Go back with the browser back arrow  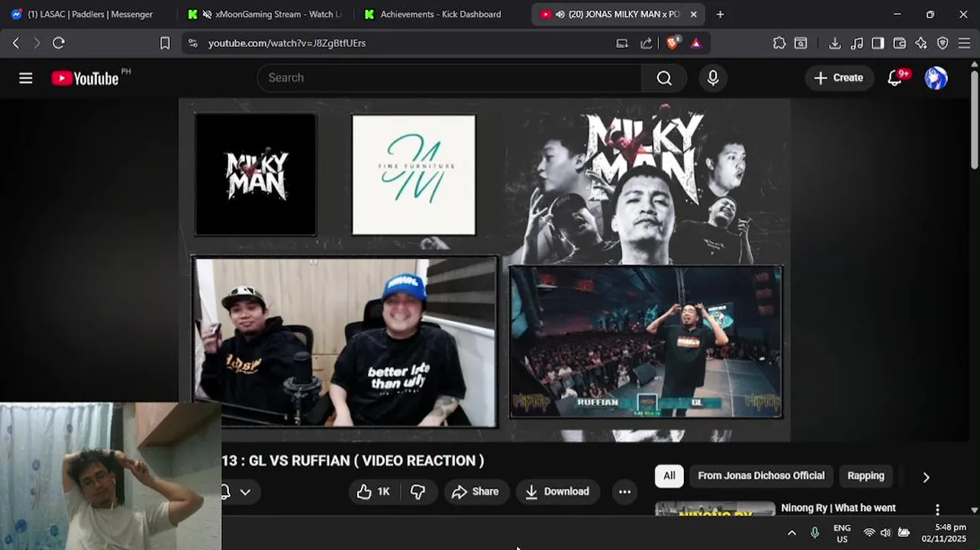pyautogui.click(x=16, y=43)
